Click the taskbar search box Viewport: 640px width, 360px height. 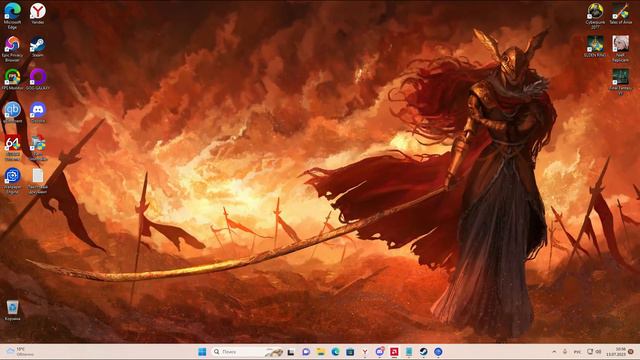(x=247, y=352)
